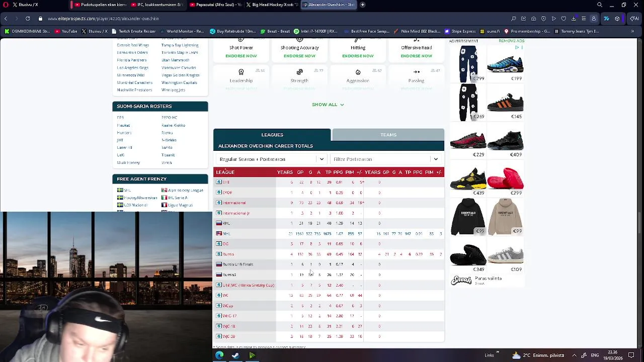Open Washington Capitals roster link
The height and width of the screenshot is (362, 644).
pos(179,82)
